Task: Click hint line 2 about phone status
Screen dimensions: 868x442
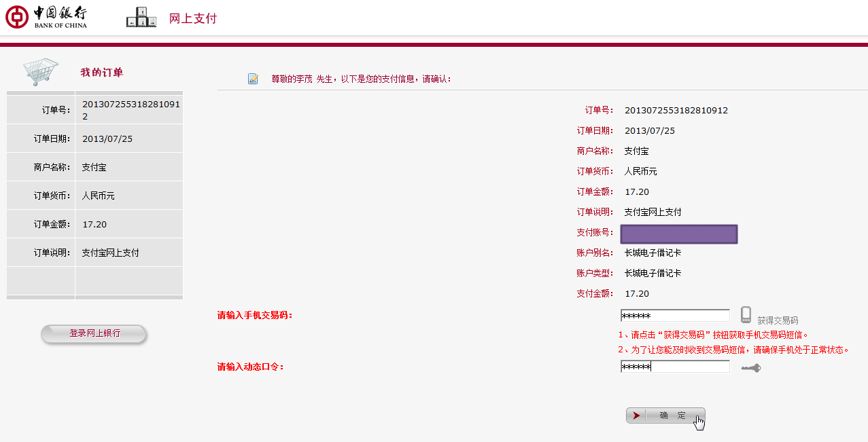Action: (x=733, y=350)
